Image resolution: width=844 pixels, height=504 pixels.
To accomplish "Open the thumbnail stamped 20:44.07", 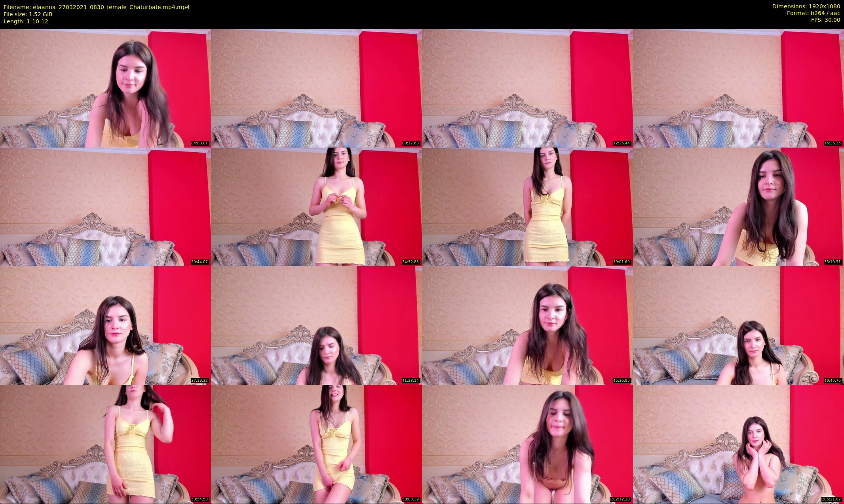I will pyautogui.click(x=105, y=207).
